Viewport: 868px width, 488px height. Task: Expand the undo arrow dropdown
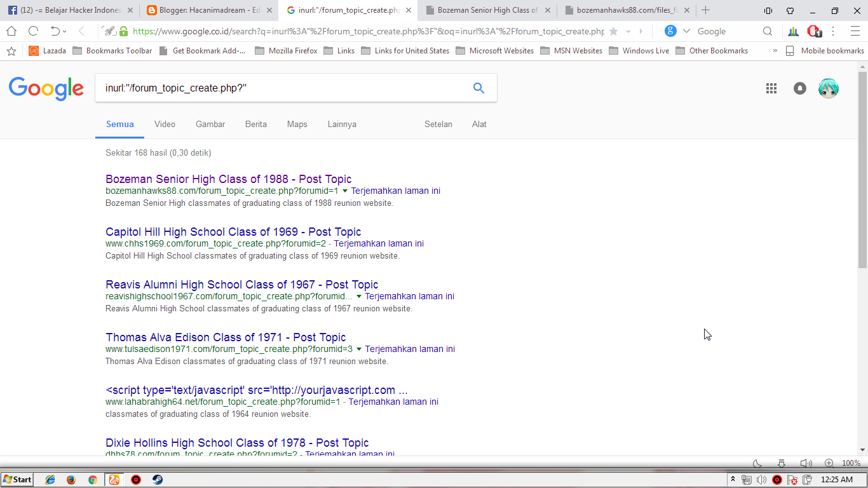(x=64, y=32)
